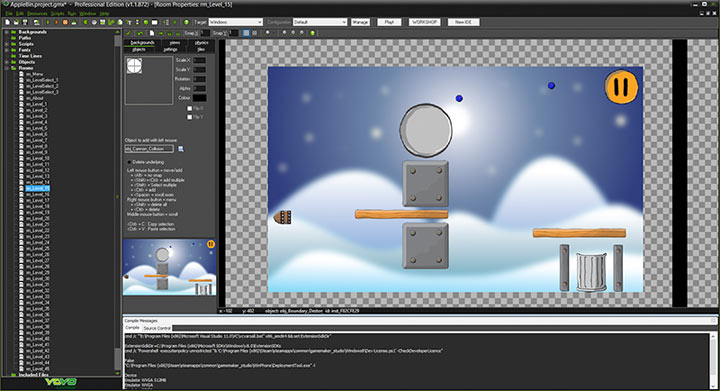Click the Create script document icon
Screen dimensions: 720x391
120,22
